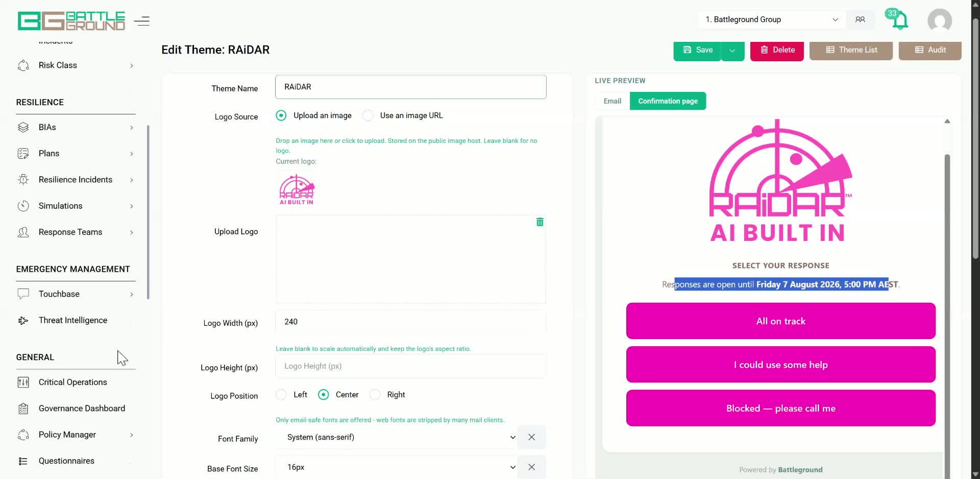Switch to the Email preview tab

point(612,101)
